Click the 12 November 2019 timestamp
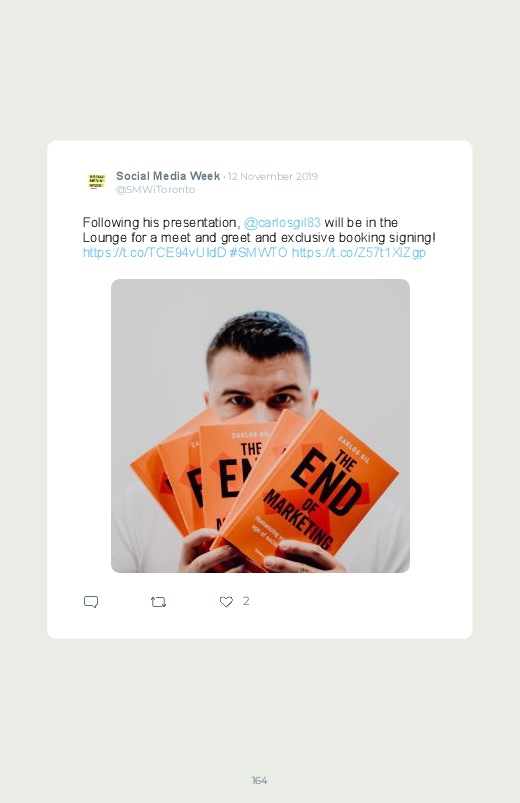 [x=273, y=176]
